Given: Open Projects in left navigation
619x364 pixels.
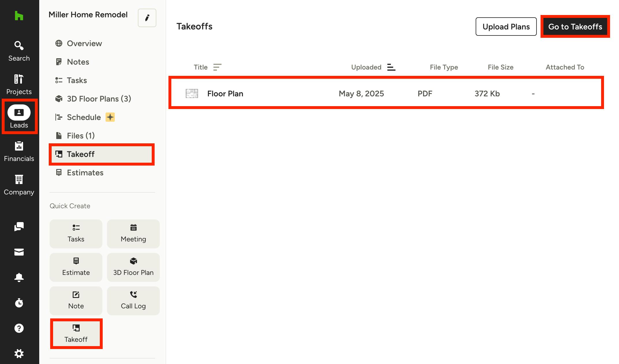Looking at the screenshot, I should [x=19, y=84].
